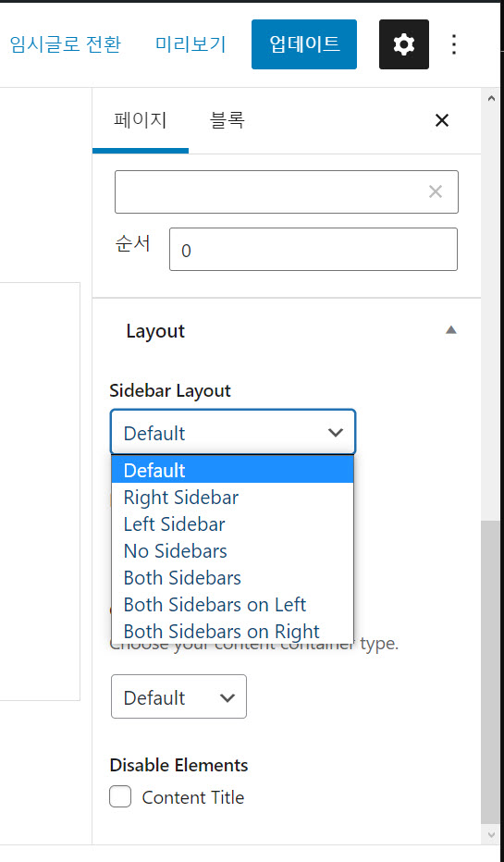Collapse the Layout panel triangle
Image resolution: width=504 pixels, height=862 pixels.
click(x=451, y=330)
